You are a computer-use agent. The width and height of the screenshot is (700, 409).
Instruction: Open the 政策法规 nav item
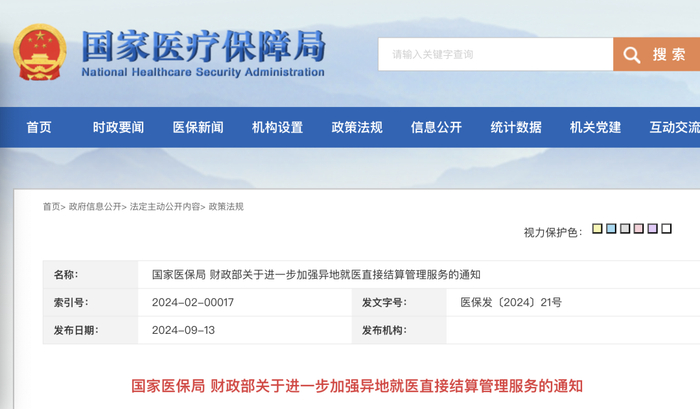[357, 127]
